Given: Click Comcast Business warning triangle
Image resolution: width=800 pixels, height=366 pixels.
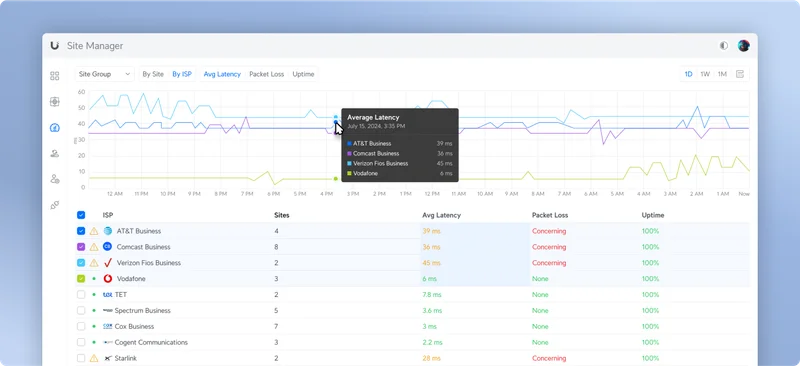Looking at the screenshot, I should point(94,247).
